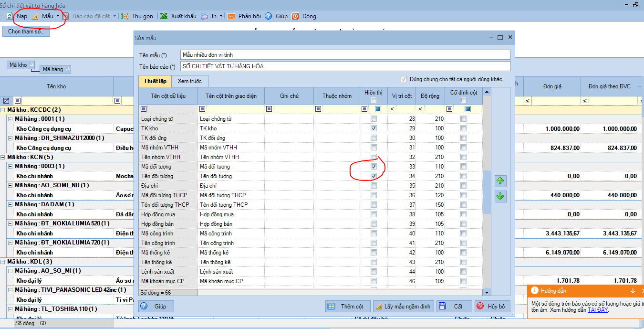Open Hiển thị filter value dropdown
The width and height of the screenshot is (644, 329).
click(378, 109)
